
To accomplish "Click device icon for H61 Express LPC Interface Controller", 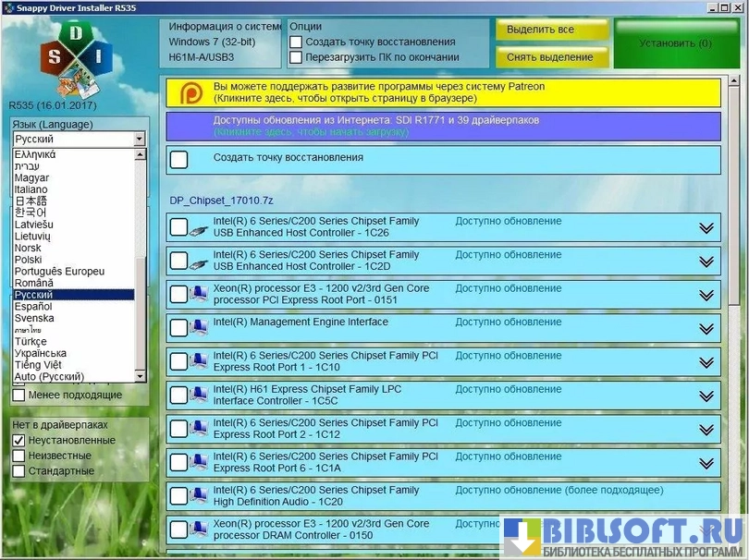I will [x=198, y=396].
